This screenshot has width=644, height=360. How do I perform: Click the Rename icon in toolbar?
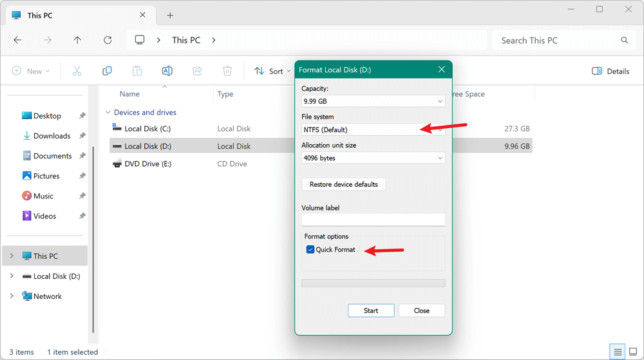167,71
